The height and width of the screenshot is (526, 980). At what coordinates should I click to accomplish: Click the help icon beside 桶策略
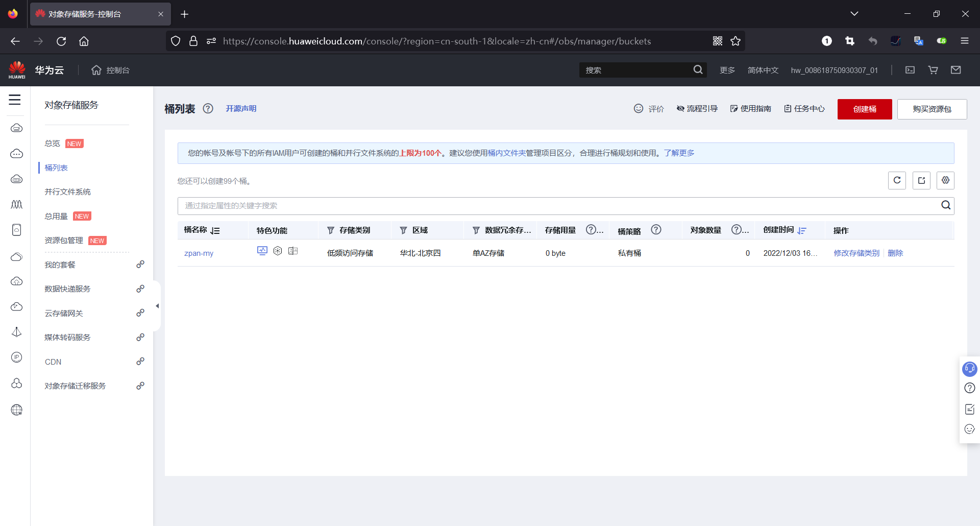pyautogui.click(x=656, y=230)
